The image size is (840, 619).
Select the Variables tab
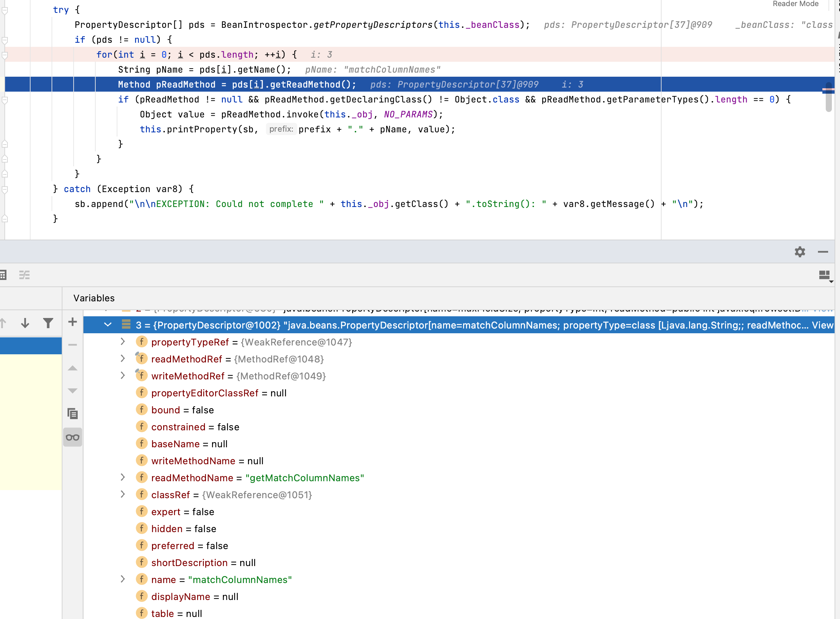click(94, 298)
